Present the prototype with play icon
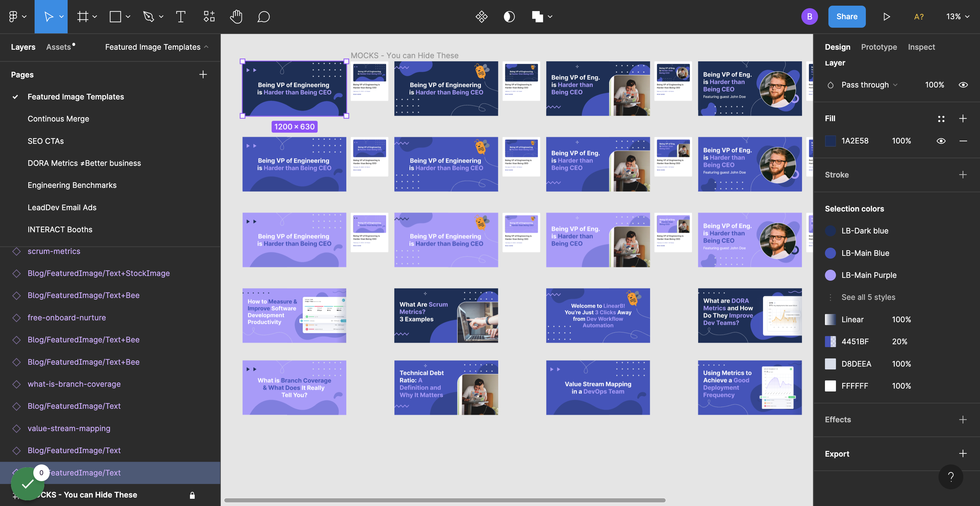980x506 pixels. click(886, 16)
